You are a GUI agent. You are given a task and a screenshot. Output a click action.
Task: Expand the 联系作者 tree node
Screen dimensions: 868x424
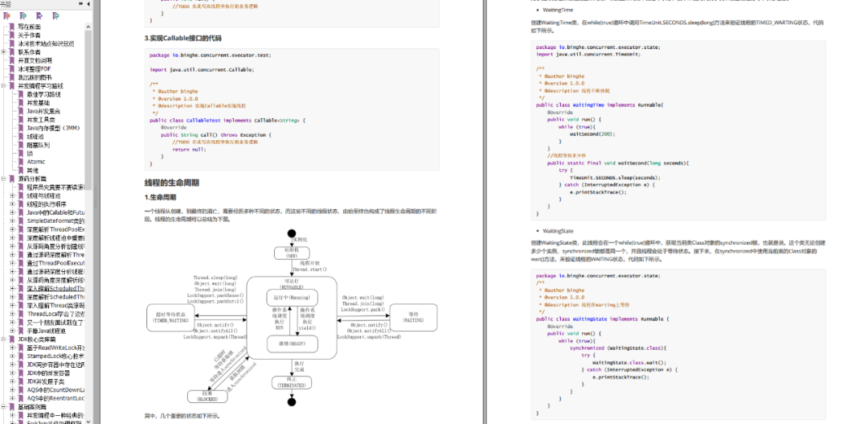point(3,52)
